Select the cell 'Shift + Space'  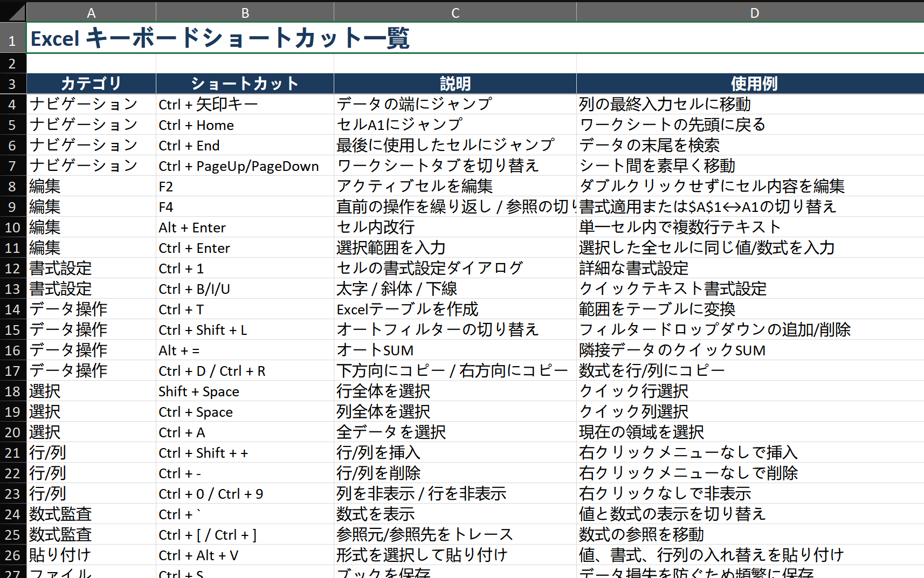tap(245, 391)
